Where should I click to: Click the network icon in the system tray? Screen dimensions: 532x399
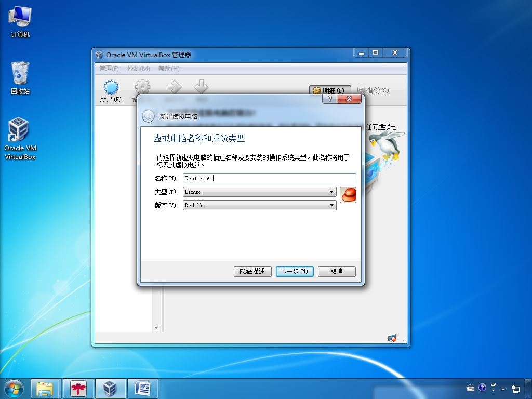coord(516,389)
